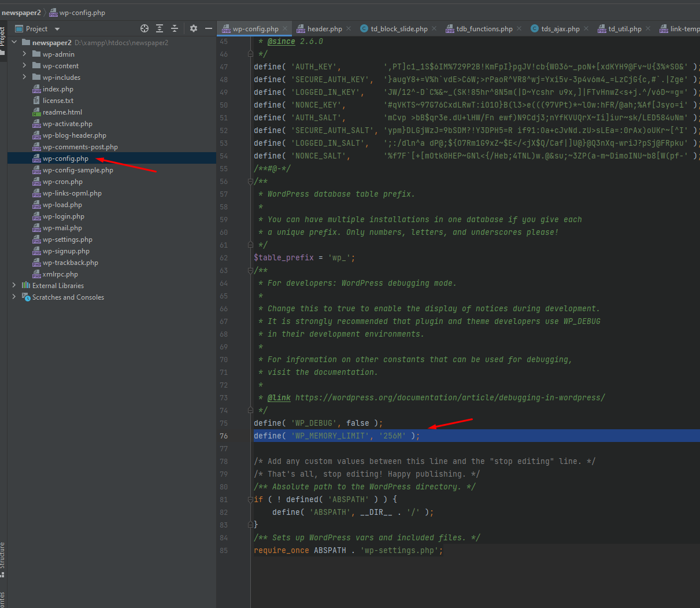Select readme.html in the project tree

62,112
